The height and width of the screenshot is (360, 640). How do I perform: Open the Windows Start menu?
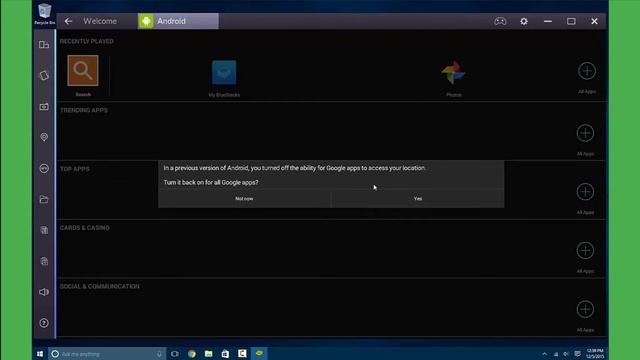pos(40,354)
